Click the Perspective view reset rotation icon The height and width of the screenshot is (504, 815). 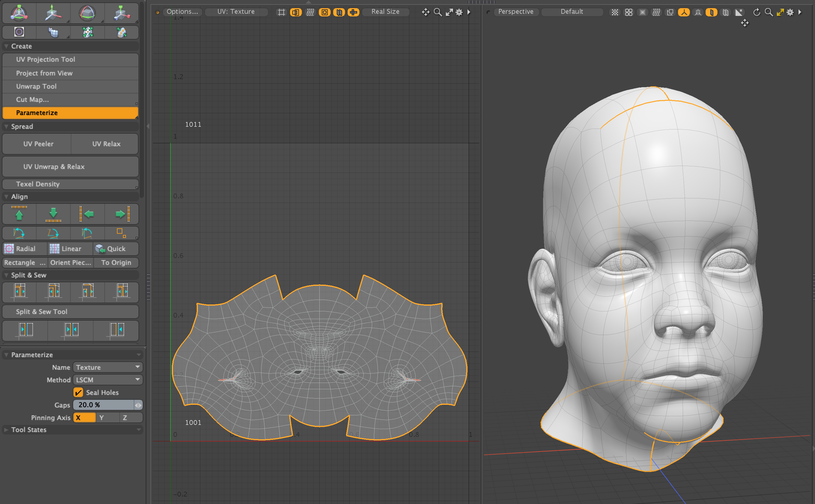point(756,12)
